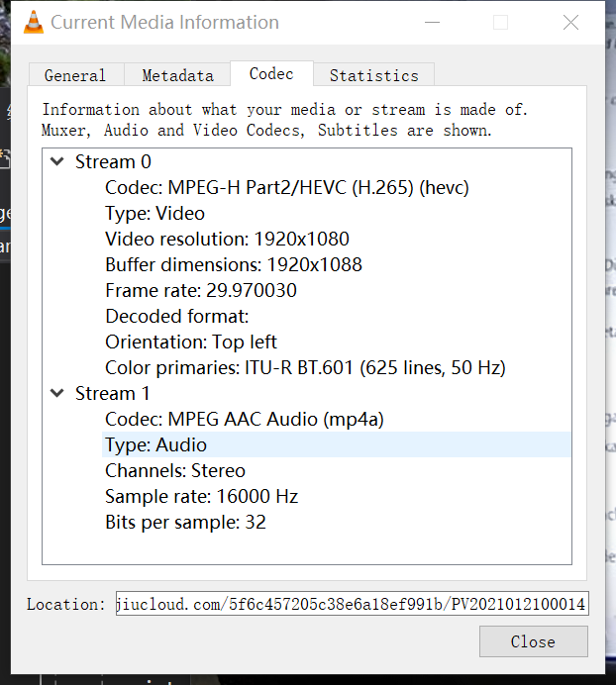The image size is (616, 685).
Task: Click the VLC cone icon in title bar
Action: pyautogui.click(x=34, y=22)
